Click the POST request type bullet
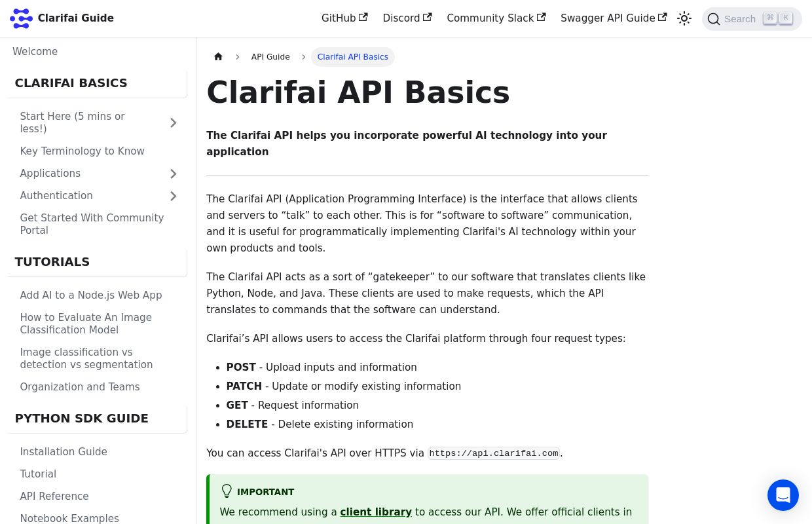Image resolution: width=812 pixels, height=524 pixels. (x=322, y=367)
